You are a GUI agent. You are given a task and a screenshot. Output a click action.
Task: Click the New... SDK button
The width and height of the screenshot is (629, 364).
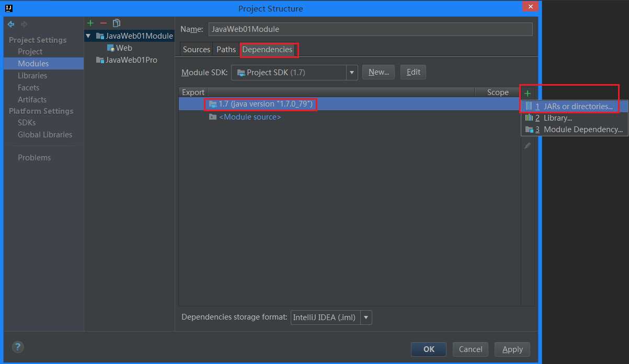(x=379, y=72)
